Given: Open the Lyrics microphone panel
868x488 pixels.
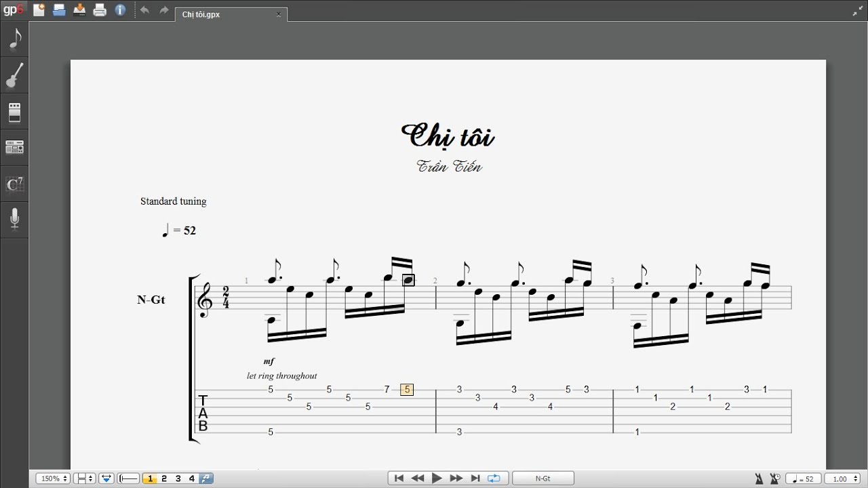Looking at the screenshot, I should 14,219.
